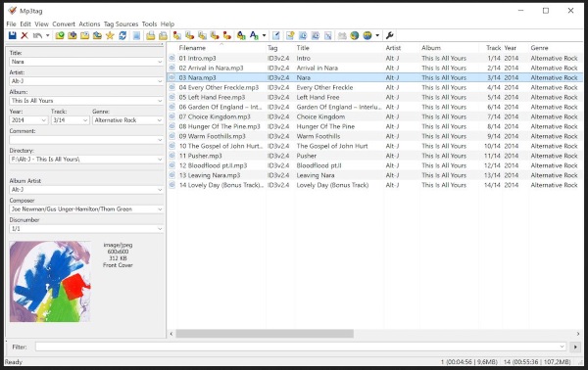Screen dimensions: 588x370
Task: Click the Actions icon with large A
Action: click(241, 35)
